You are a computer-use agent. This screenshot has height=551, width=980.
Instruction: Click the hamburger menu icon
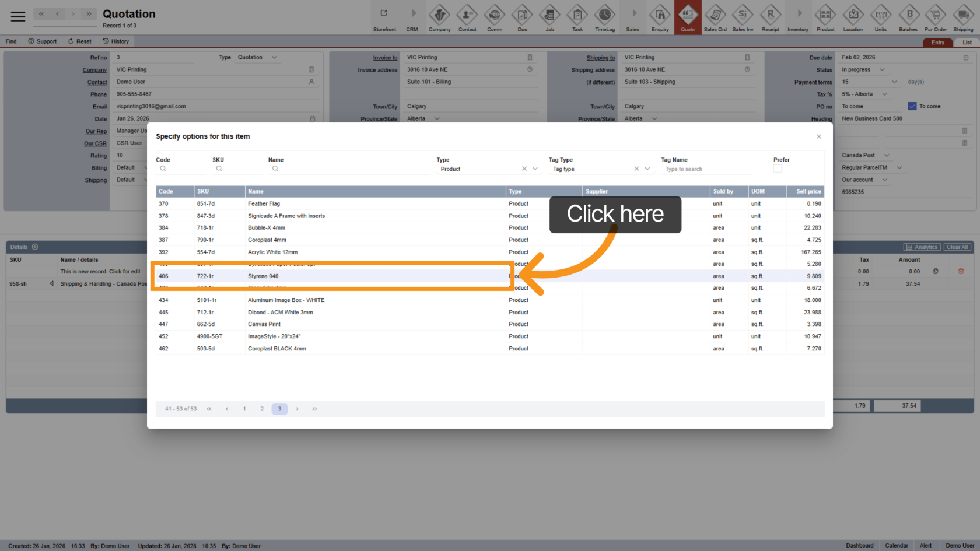[x=18, y=16]
